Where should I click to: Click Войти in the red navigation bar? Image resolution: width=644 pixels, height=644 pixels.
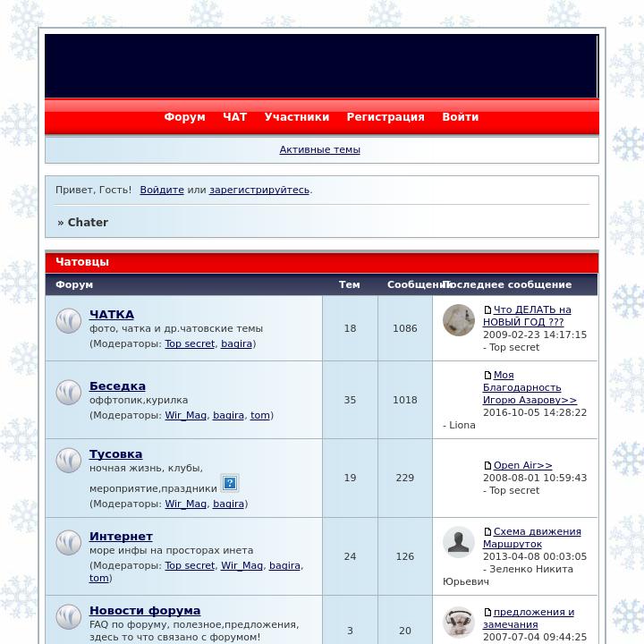tap(461, 117)
